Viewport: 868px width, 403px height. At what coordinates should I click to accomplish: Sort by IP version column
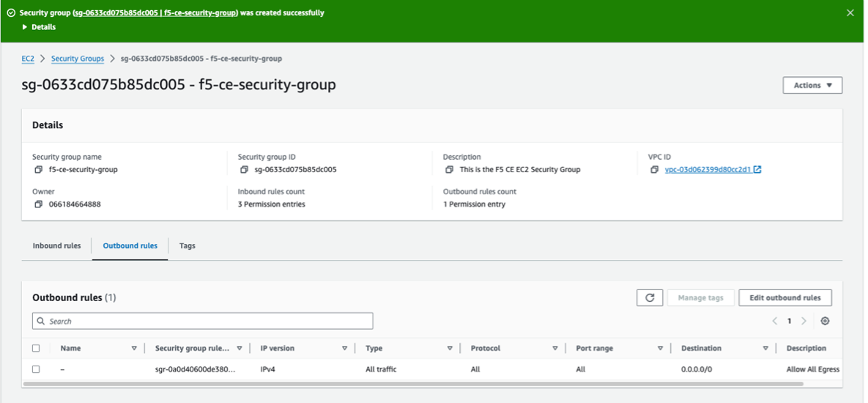coord(344,348)
